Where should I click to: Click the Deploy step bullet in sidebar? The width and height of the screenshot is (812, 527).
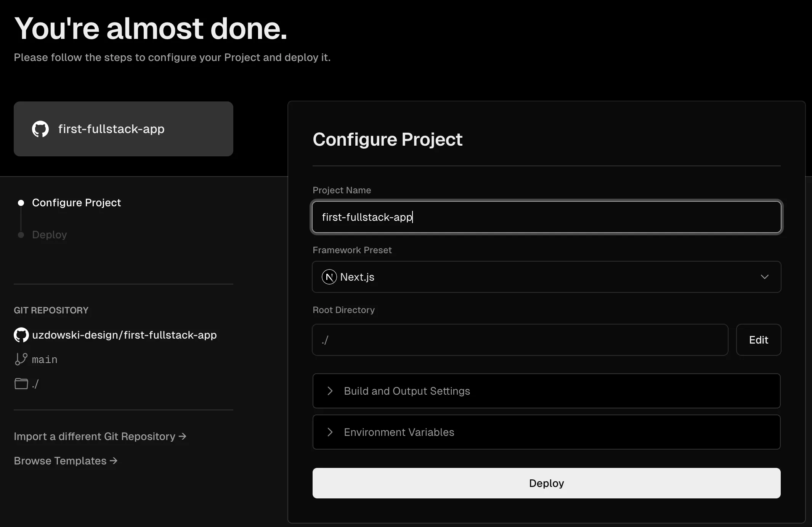[x=21, y=235]
